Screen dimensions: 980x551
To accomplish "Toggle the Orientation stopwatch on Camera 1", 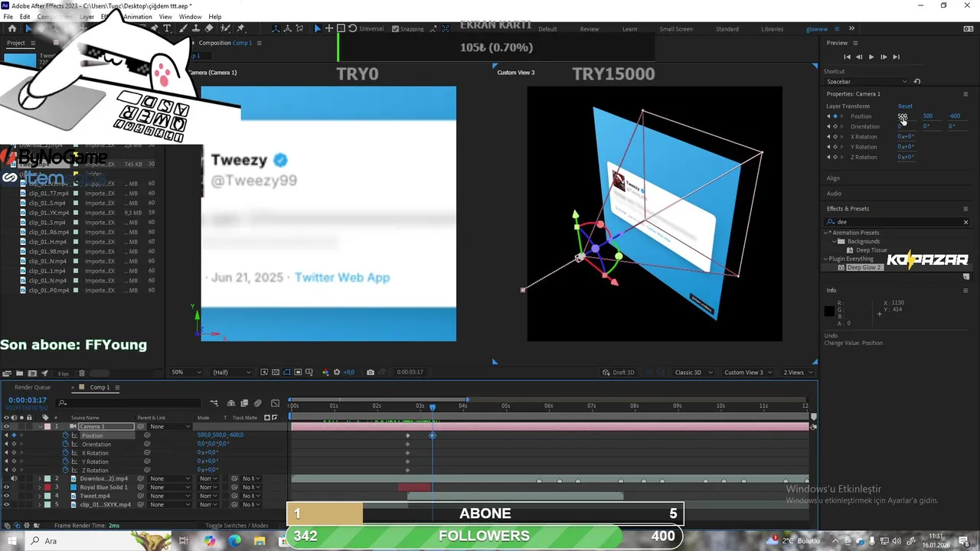I will [66, 445].
